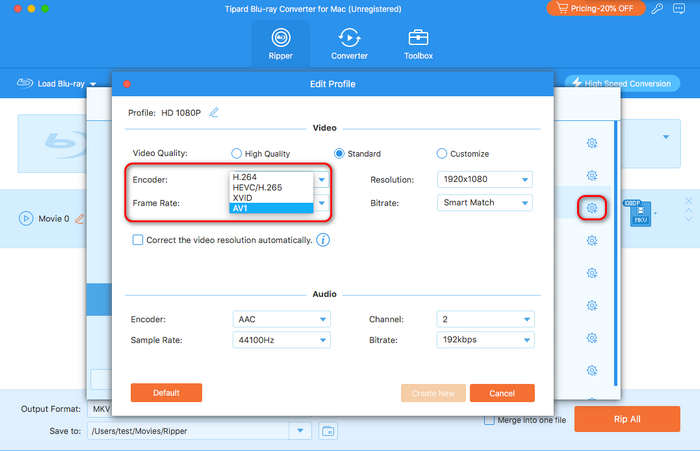Choose H.264 in encoder list
The width and height of the screenshot is (700, 451).
[x=271, y=177]
